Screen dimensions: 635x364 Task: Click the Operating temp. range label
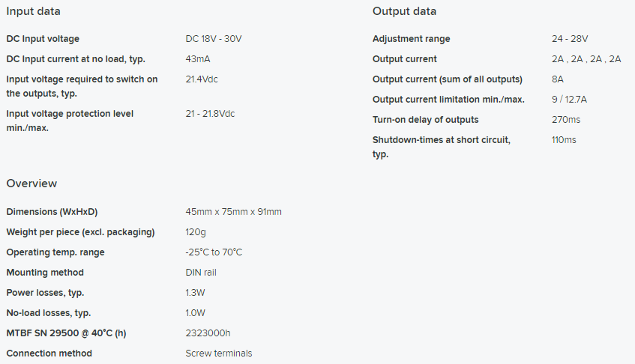pyautogui.click(x=55, y=252)
